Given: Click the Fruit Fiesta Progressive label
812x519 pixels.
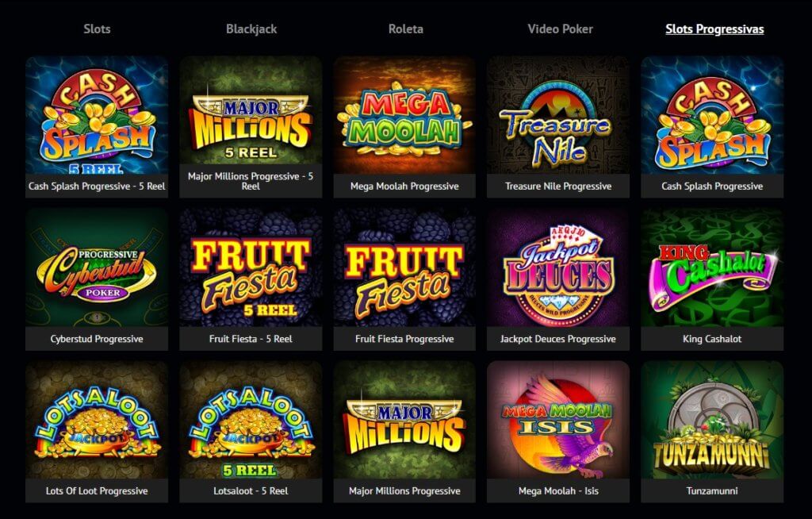Looking at the screenshot, I should [404, 339].
